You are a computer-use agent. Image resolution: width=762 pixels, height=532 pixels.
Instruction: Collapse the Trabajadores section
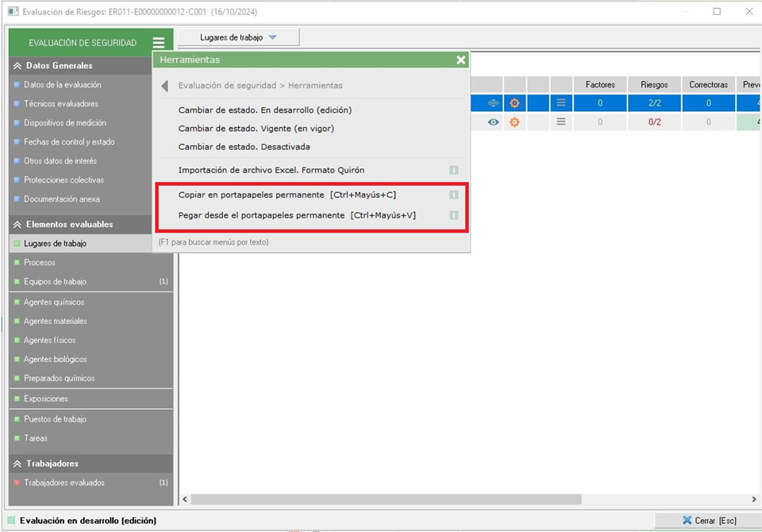point(17,464)
